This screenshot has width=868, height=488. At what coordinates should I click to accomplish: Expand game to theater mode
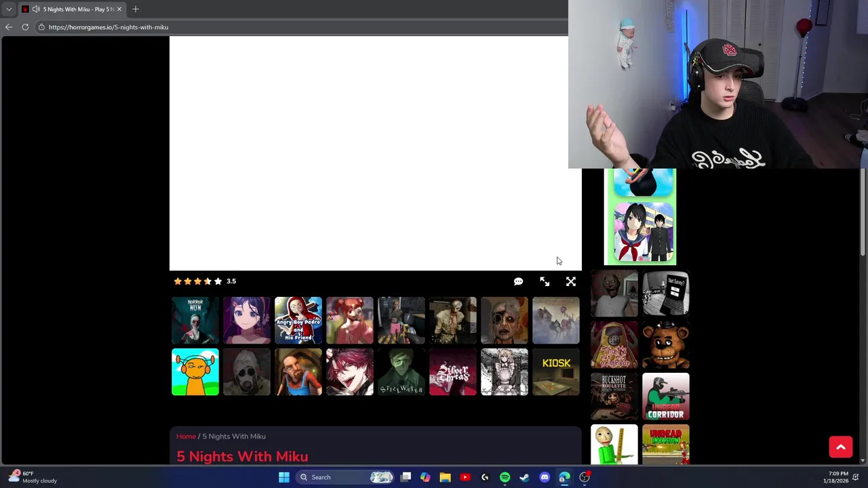click(545, 281)
